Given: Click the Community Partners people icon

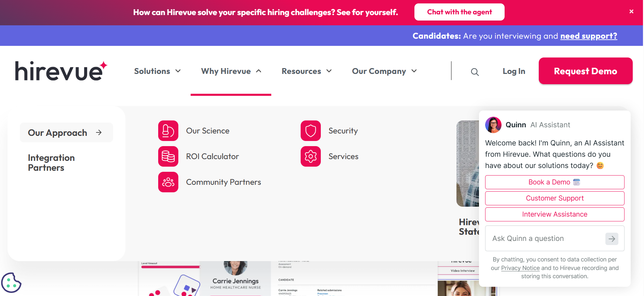Looking at the screenshot, I should tap(168, 182).
